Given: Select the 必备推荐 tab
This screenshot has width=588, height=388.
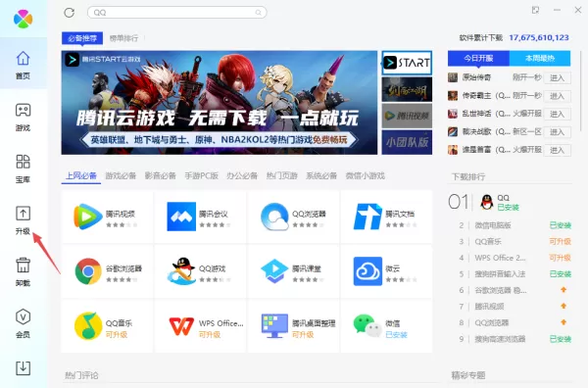Looking at the screenshot, I should point(82,38).
